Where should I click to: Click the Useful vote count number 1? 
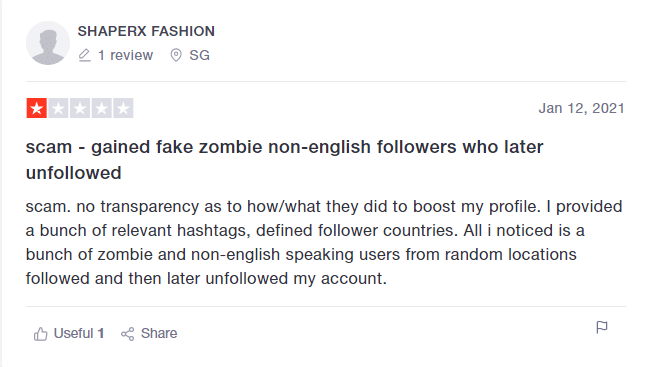(101, 334)
